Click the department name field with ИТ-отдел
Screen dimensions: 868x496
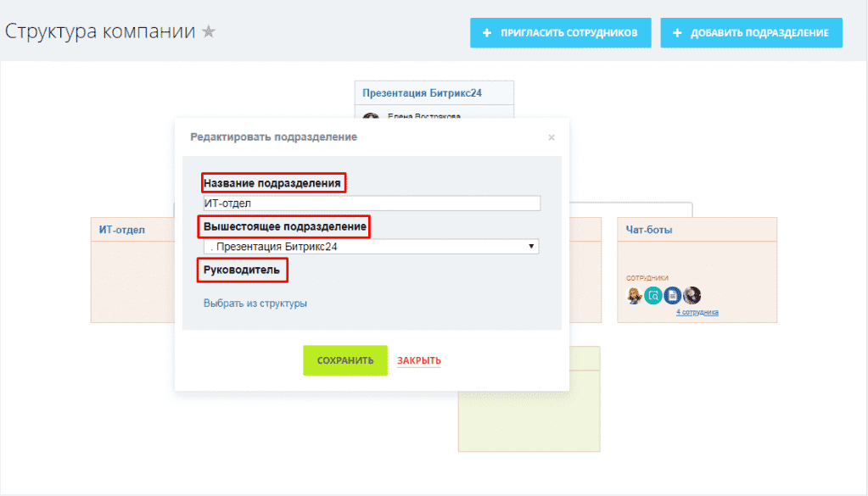(x=371, y=203)
